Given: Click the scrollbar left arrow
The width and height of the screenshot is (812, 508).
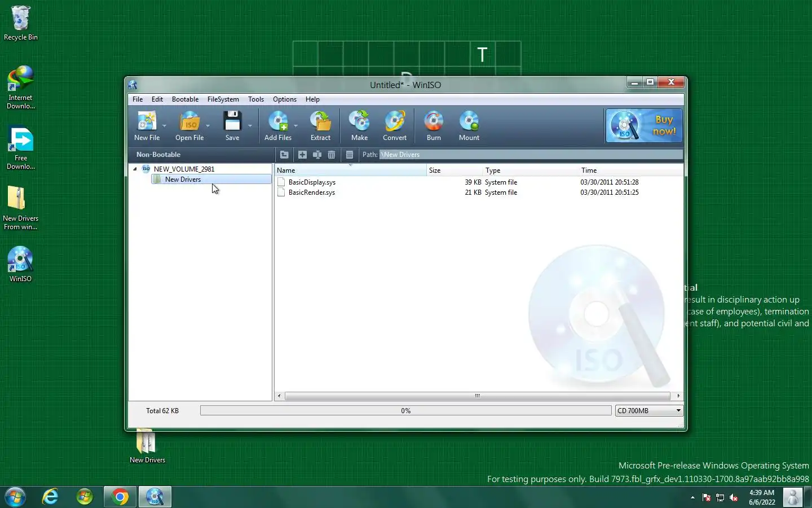Looking at the screenshot, I should pos(279,396).
